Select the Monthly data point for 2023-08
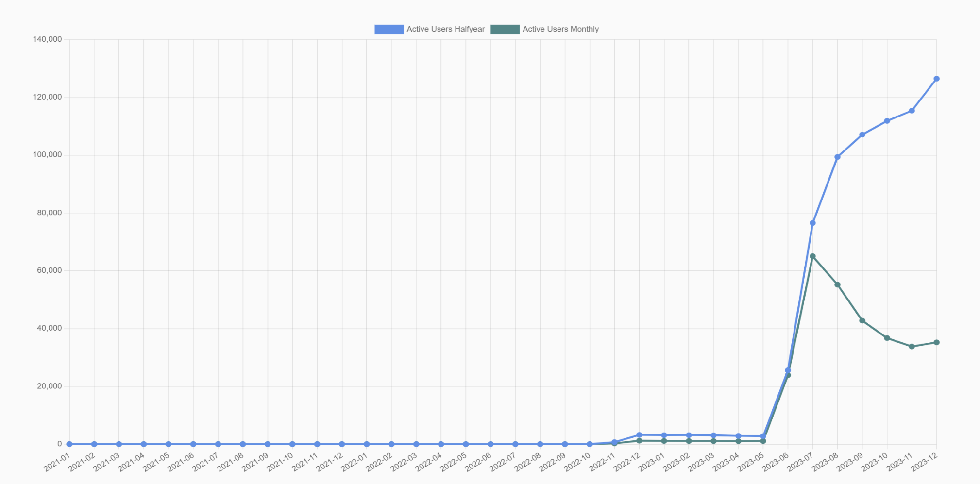The height and width of the screenshot is (484, 980). (x=837, y=285)
